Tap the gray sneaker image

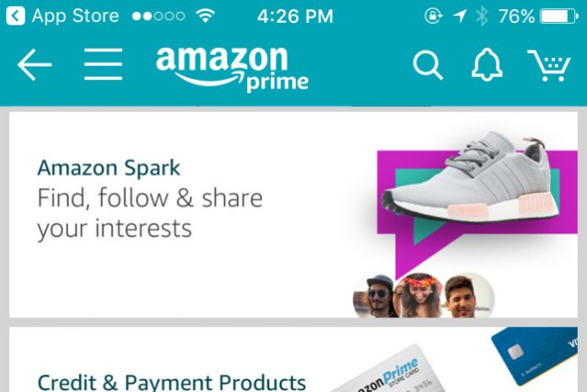tap(471, 177)
